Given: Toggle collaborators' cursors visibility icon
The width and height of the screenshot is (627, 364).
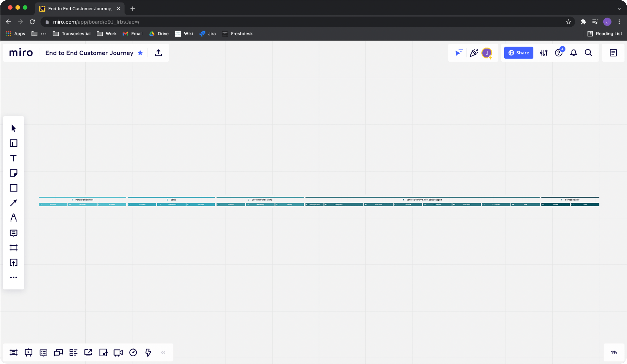Looking at the screenshot, I should pyautogui.click(x=459, y=53).
